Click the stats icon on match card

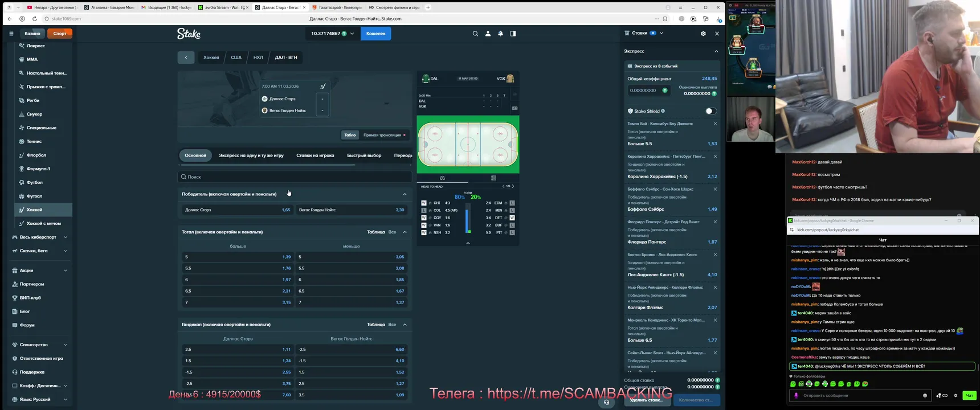pyautogui.click(x=322, y=87)
